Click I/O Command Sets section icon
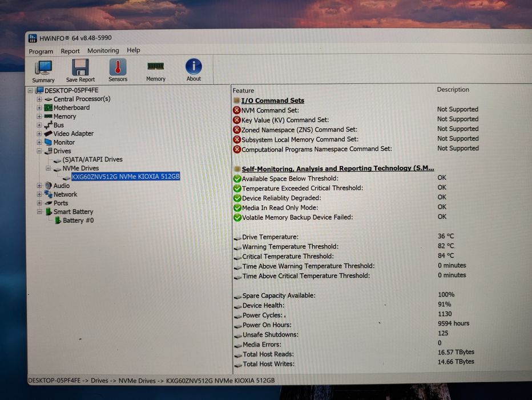This screenshot has width=532, height=400. click(237, 101)
